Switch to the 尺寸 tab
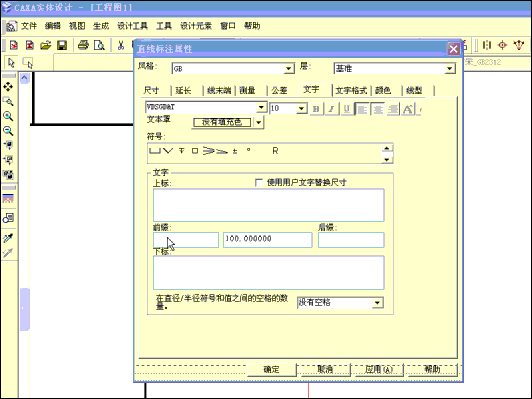The width and height of the screenshot is (532, 399). 151,90
